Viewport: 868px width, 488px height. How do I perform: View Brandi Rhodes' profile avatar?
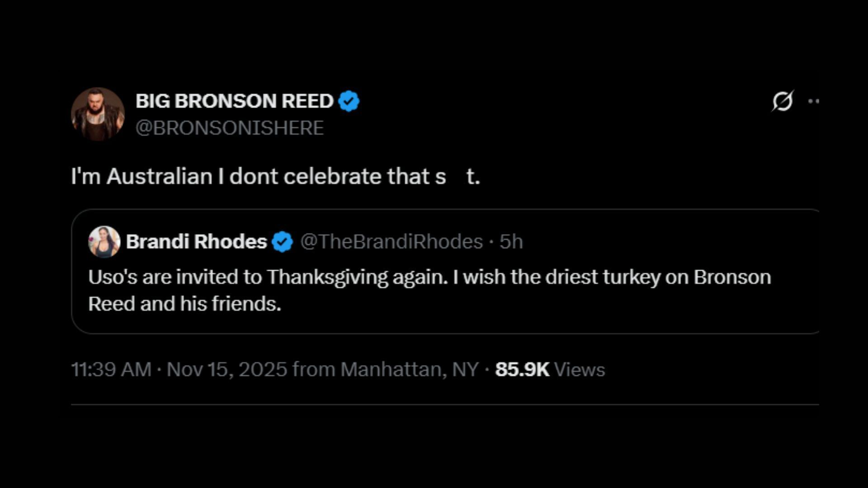click(104, 242)
